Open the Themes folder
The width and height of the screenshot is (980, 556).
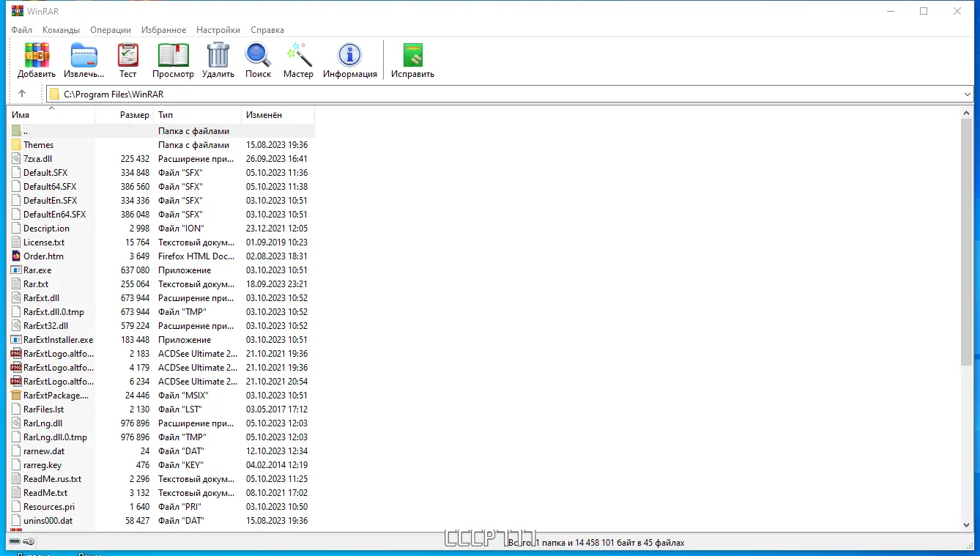[x=39, y=144]
